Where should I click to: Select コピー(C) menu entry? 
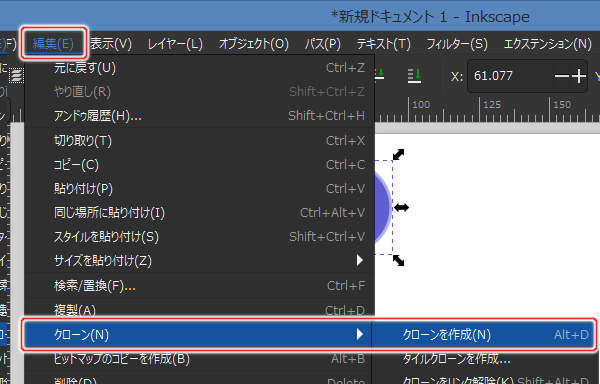pyautogui.click(x=199, y=165)
